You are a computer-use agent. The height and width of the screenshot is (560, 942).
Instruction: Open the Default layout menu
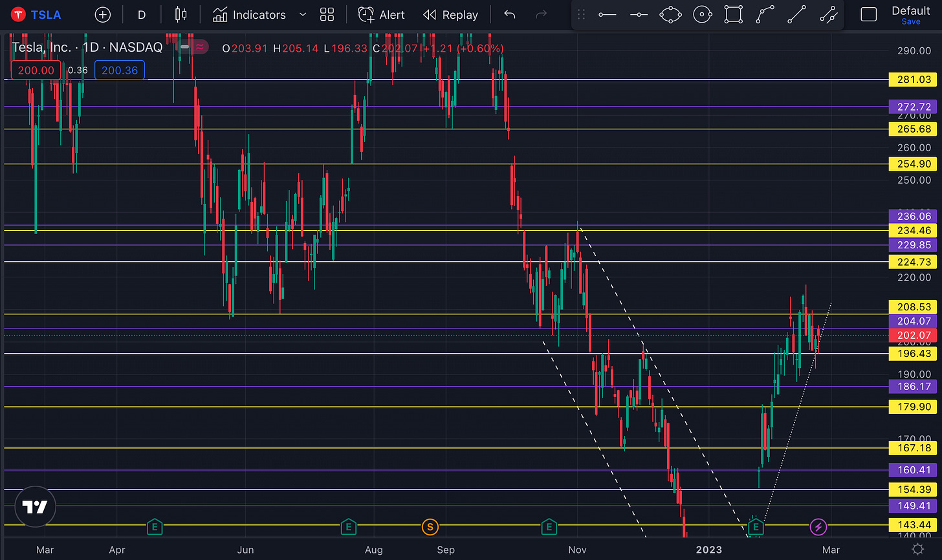coord(910,10)
